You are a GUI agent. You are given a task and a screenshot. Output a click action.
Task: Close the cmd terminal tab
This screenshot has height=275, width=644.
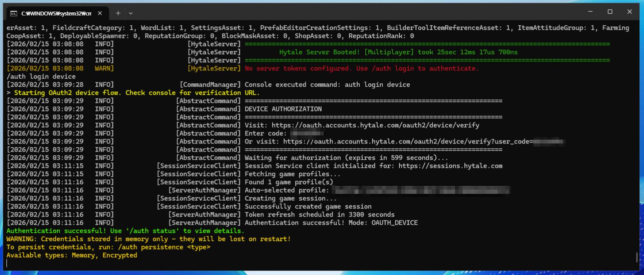(x=100, y=13)
